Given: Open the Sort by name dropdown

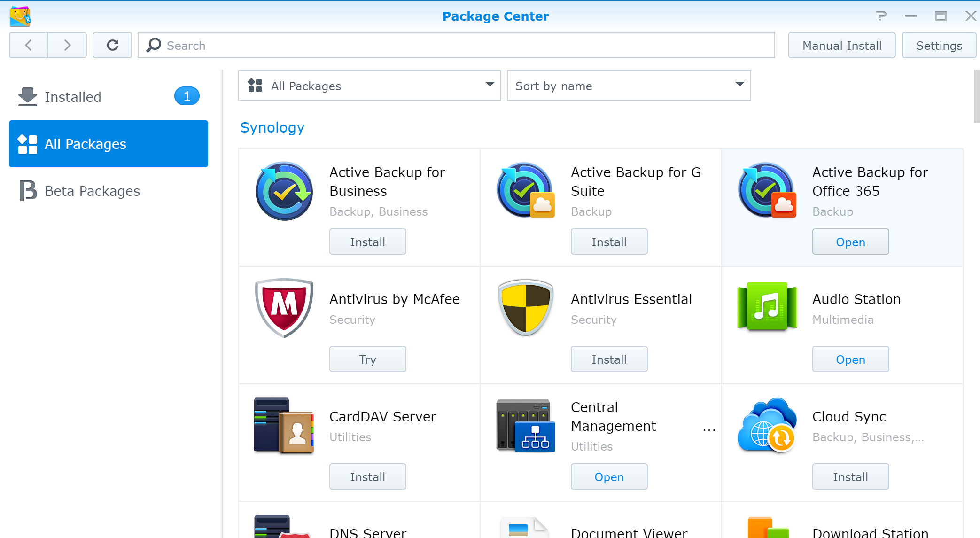Looking at the screenshot, I should click(x=629, y=86).
